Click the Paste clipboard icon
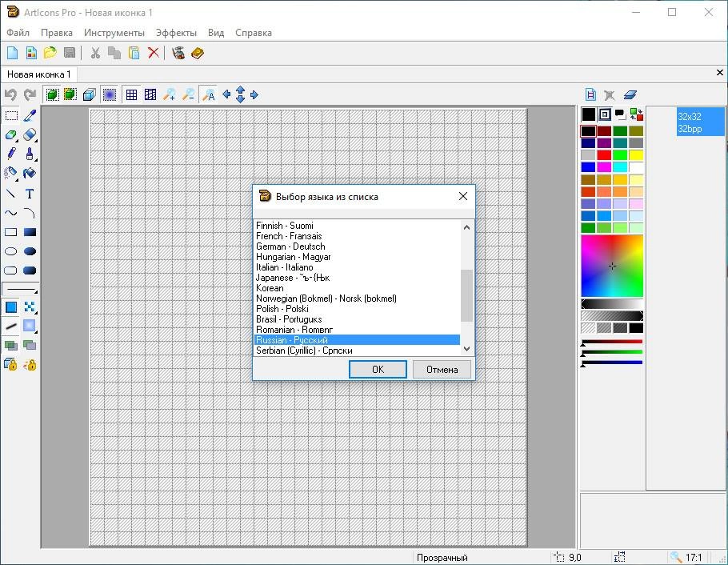 point(134,53)
